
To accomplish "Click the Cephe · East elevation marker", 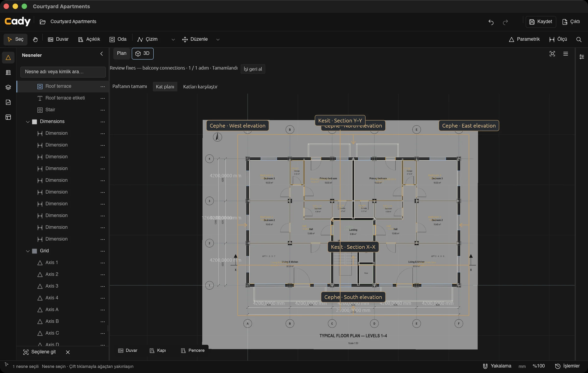I will pos(469,126).
